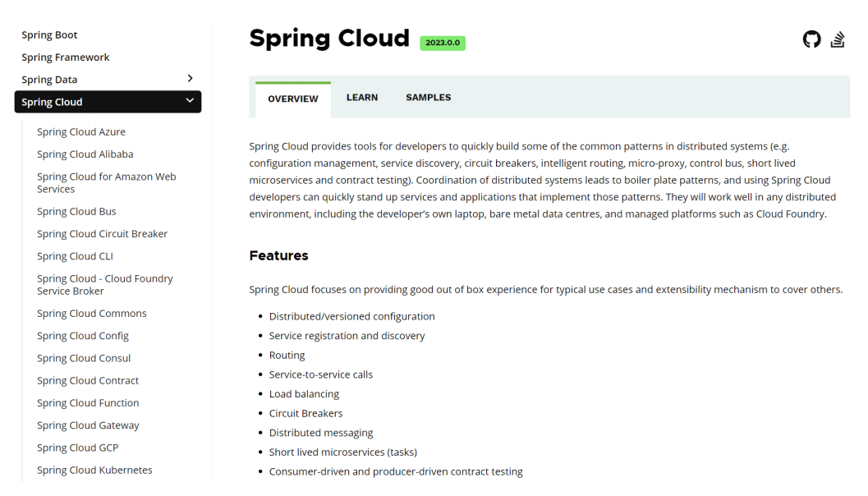
Task: Switch to the Samples tab
Action: pos(429,98)
